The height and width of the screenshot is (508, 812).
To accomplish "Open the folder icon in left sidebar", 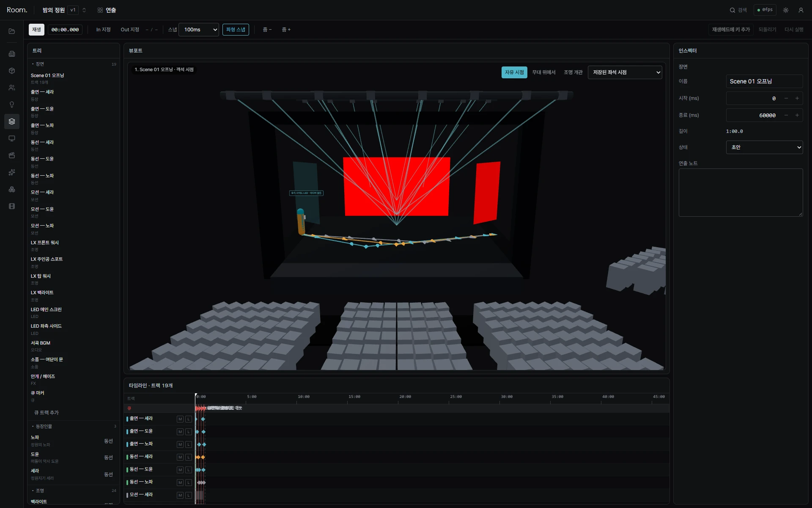I will (12, 31).
